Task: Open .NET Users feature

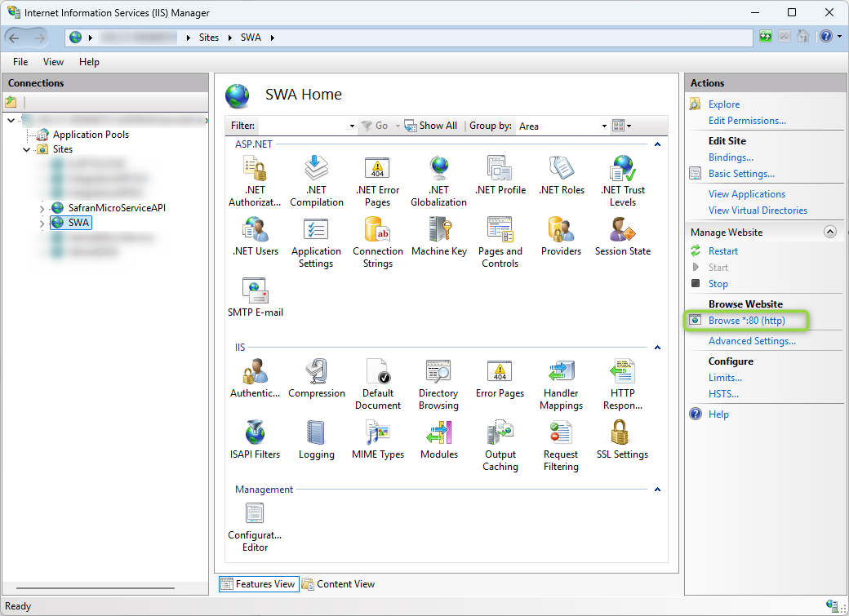Action: pos(255,237)
